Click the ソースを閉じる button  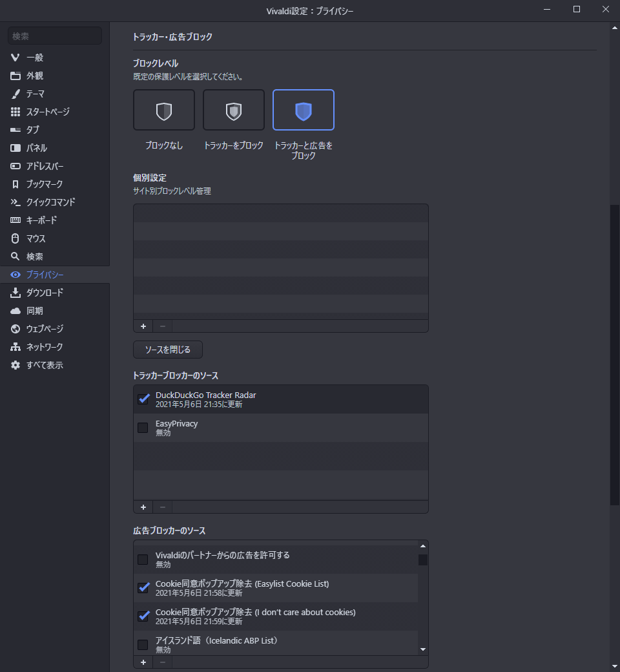pos(168,350)
